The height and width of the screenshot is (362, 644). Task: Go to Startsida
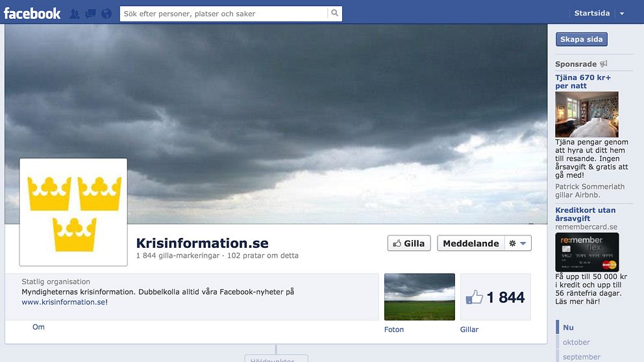click(x=592, y=13)
